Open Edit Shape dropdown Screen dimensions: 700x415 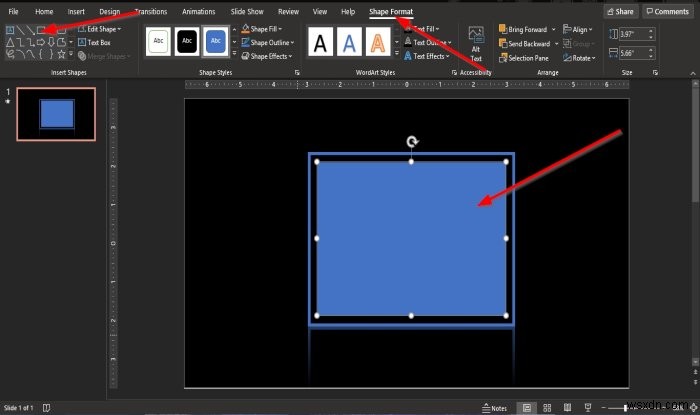tap(100, 29)
